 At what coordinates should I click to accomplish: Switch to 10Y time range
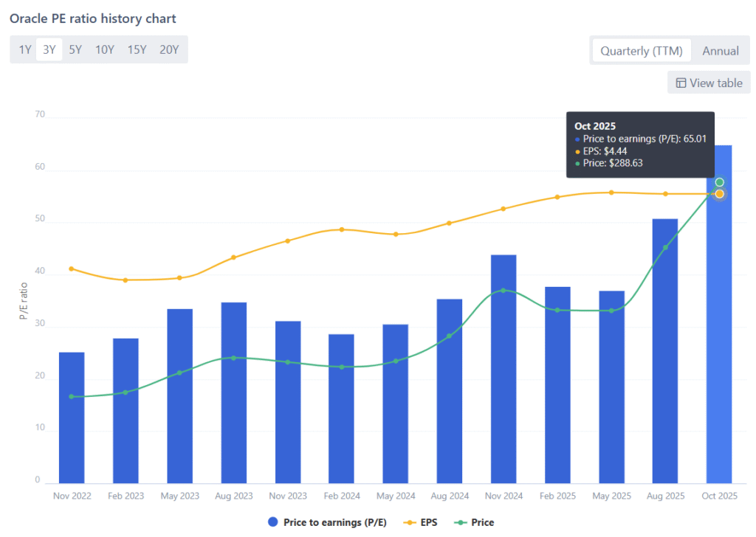coord(104,50)
